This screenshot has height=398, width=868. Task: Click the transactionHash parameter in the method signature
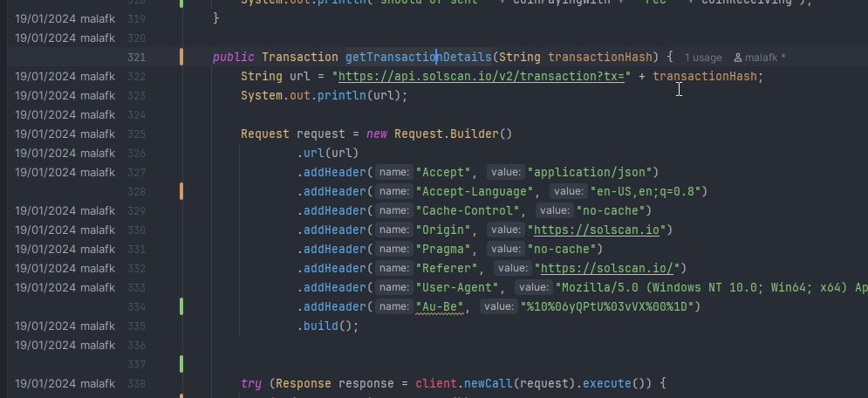tap(599, 57)
